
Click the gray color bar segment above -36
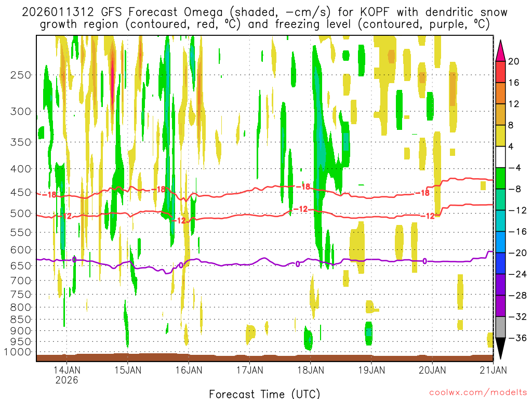(501, 327)
